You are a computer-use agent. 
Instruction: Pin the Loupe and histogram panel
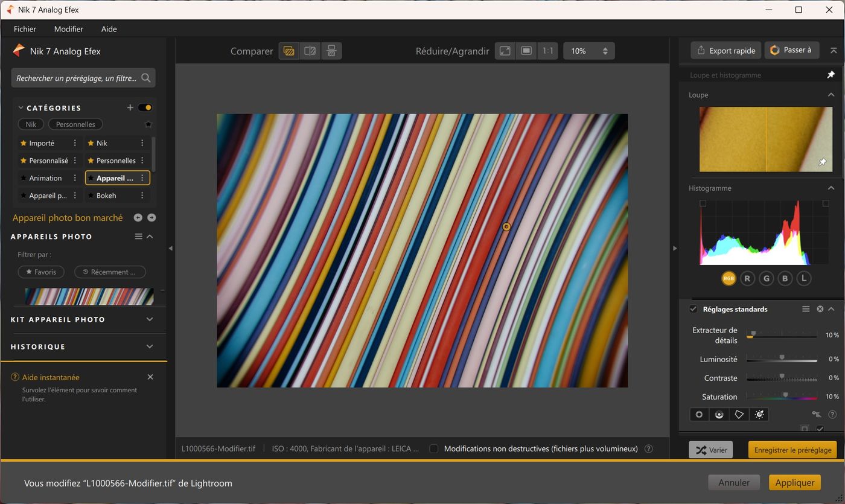pos(831,75)
